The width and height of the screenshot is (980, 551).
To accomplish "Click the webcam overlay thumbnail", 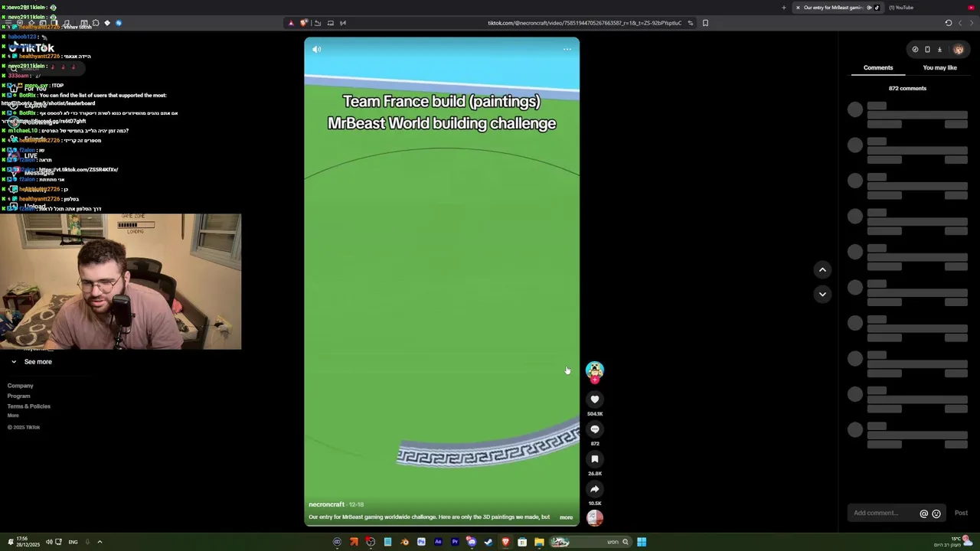I will click(x=121, y=282).
